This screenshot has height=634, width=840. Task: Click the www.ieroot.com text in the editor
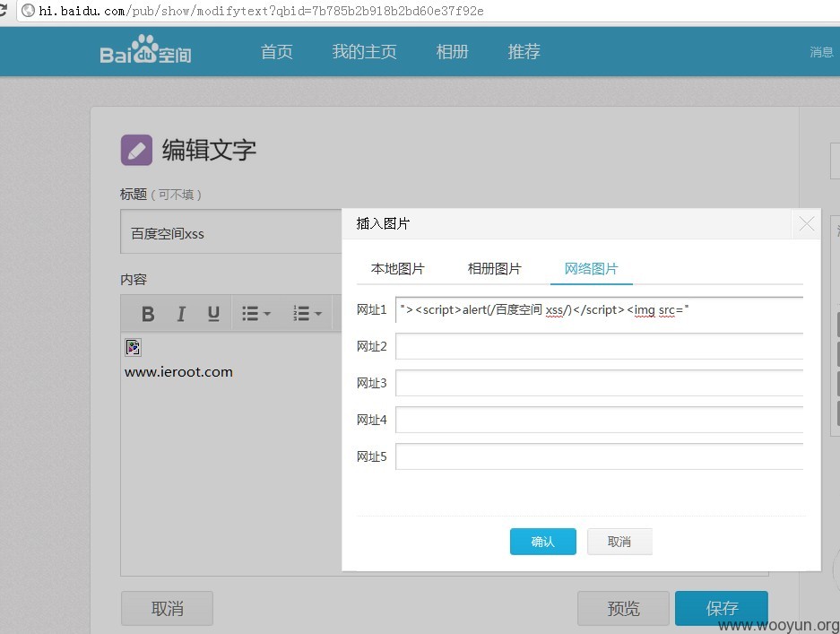(x=178, y=372)
